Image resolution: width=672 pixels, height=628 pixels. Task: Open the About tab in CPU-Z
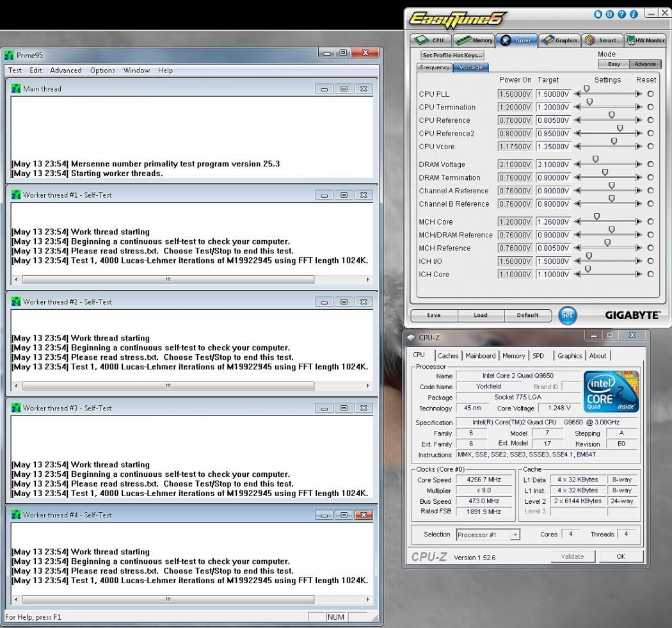598,356
